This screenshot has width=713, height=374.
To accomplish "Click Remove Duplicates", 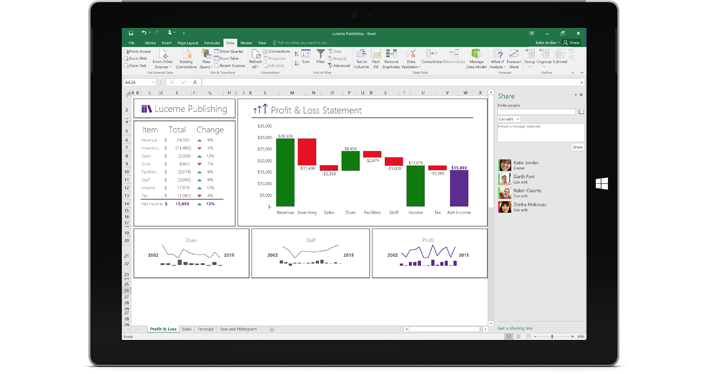I will pyautogui.click(x=391, y=59).
